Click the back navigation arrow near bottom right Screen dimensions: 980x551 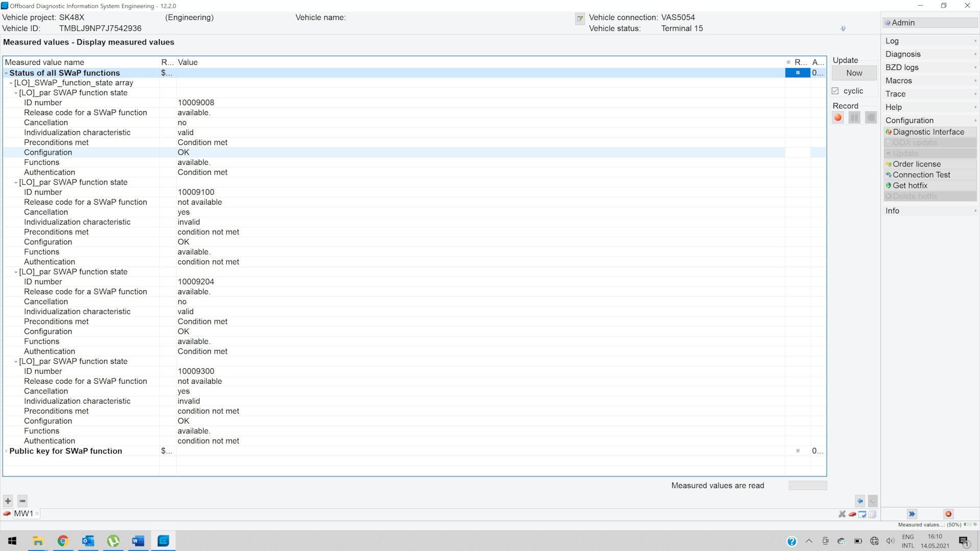tap(860, 501)
